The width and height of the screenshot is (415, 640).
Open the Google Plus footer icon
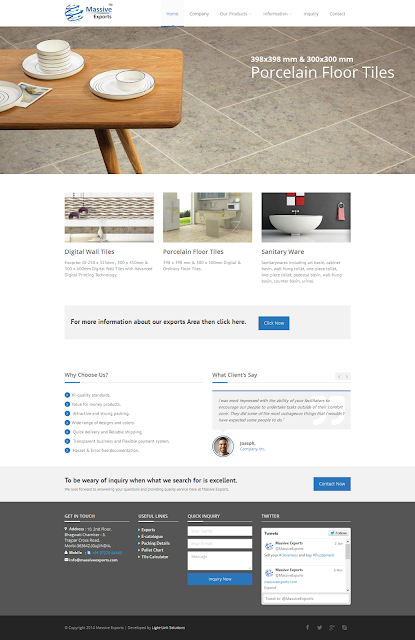pos(332,627)
